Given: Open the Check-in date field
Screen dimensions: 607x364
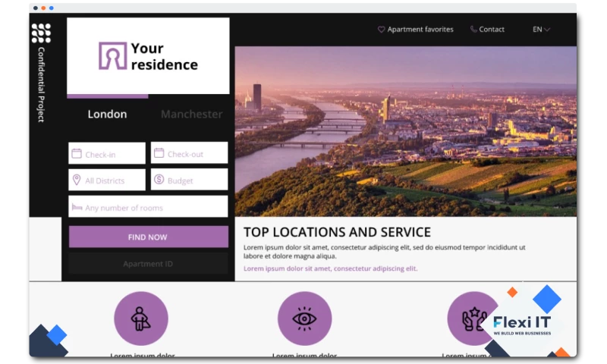Looking at the screenshot, I should pos(107,153).
